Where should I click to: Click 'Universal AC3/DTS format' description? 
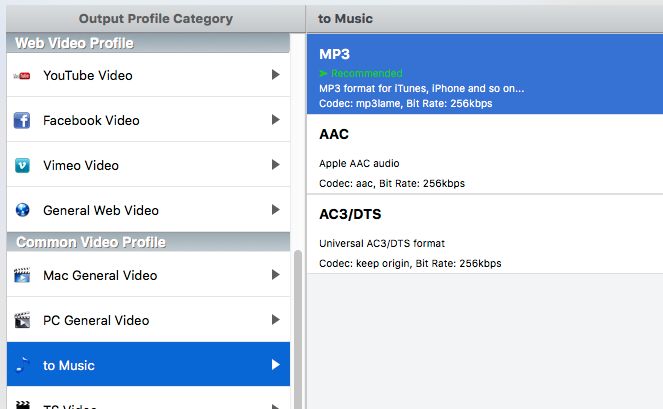(382, 243)
